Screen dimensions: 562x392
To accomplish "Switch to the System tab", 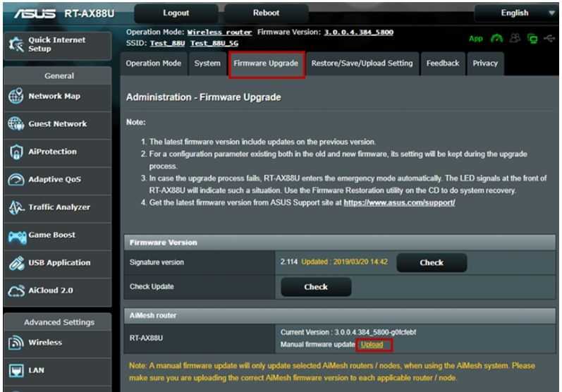I will point(207,63).
